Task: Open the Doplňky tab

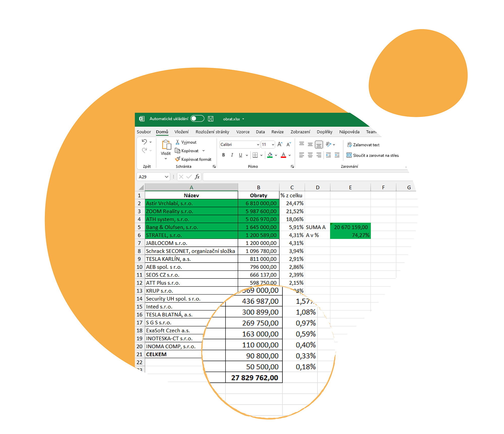Action: [x=324, y=132]
